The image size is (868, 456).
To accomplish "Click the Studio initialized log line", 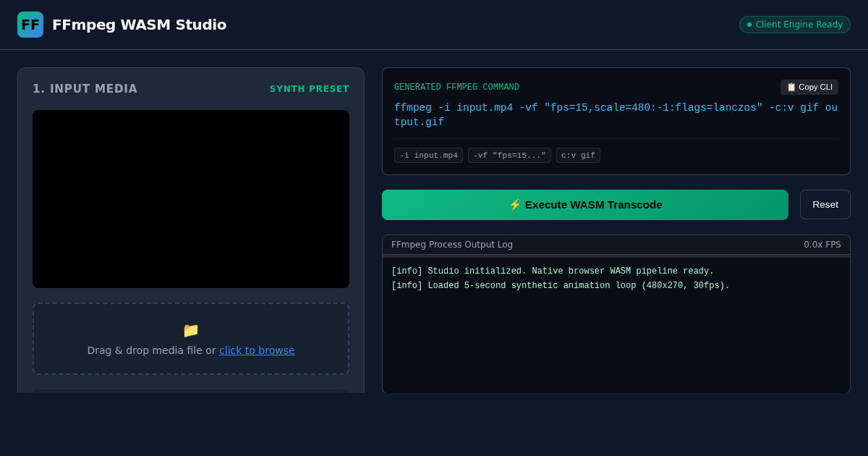I will coord(553,271).
